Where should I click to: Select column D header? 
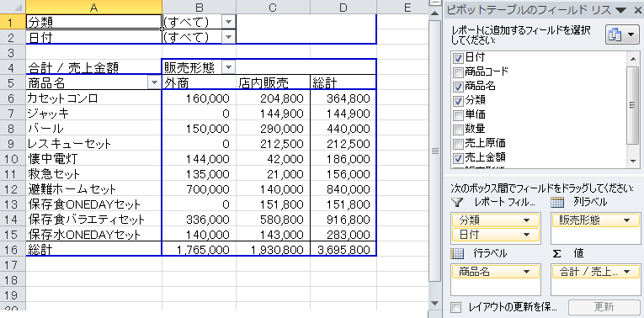[343, 7]
